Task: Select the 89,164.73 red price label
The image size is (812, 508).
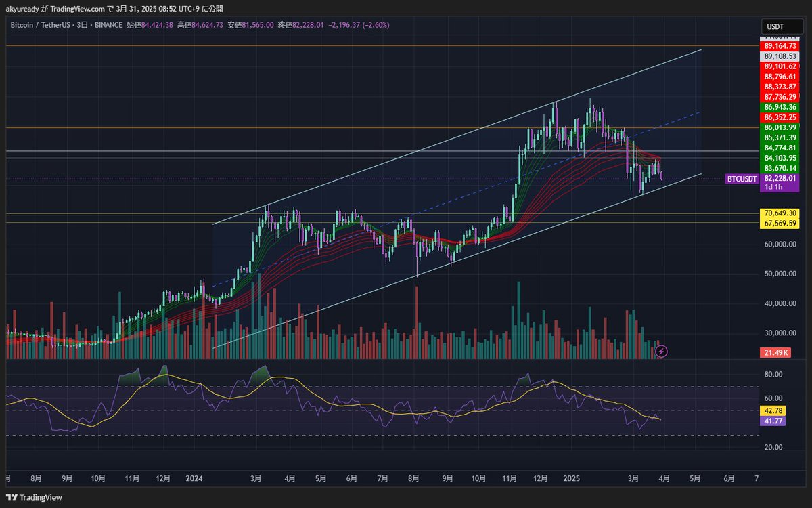Action: (x=779, y=46)
